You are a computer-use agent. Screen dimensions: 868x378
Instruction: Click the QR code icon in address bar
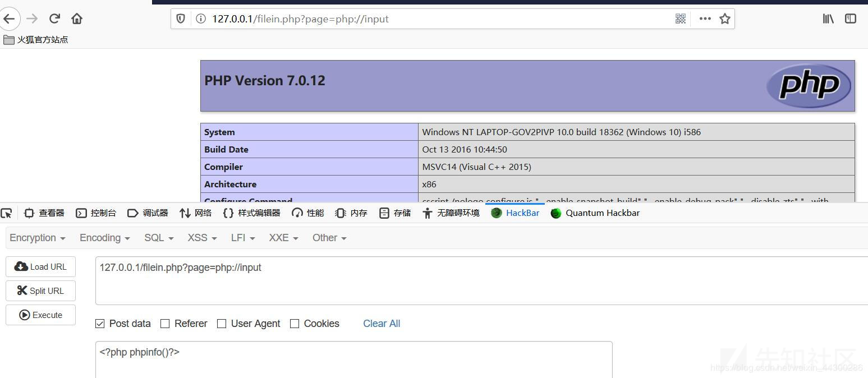(x=681, y=19)
